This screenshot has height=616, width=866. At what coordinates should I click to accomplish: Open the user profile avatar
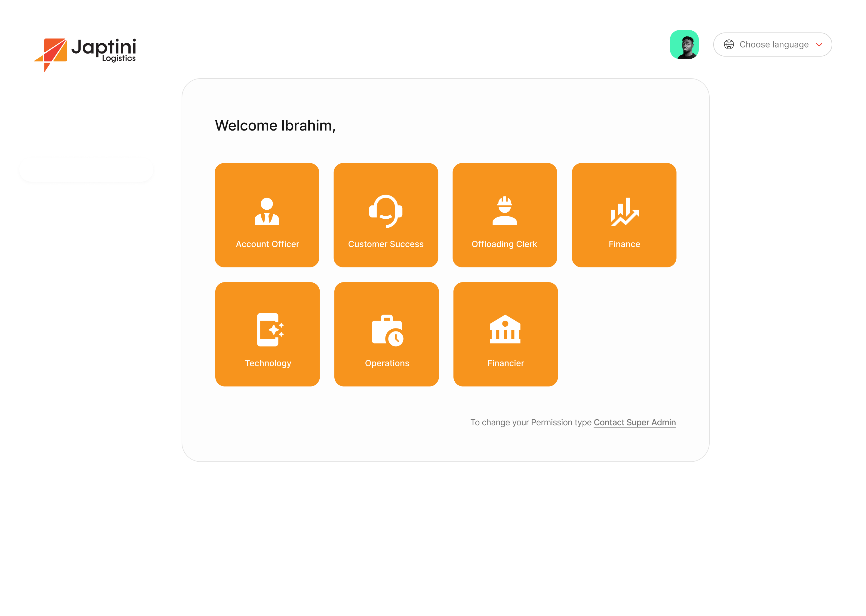point(684,45)
